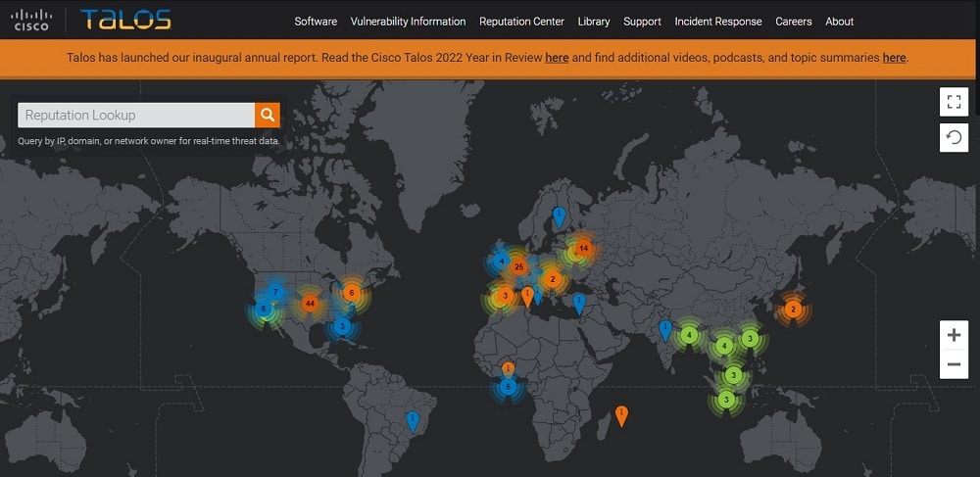
Task: Click the orange search magnifier button
Action: pos(268,115)
